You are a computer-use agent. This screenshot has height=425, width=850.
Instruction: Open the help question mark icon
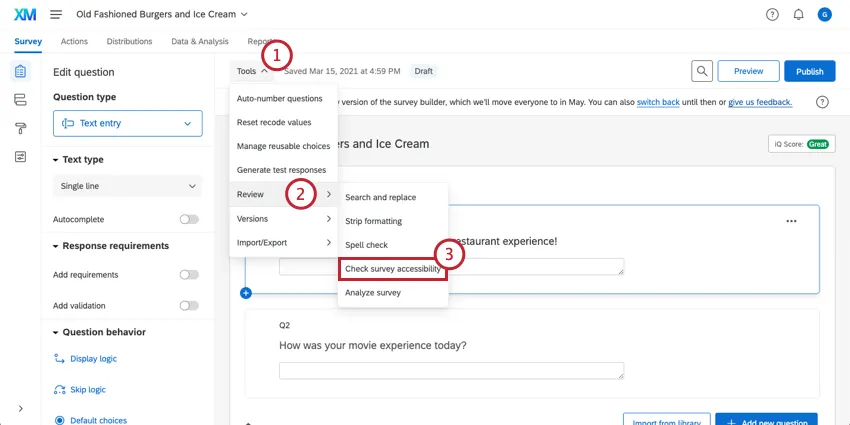click(772, 15)
